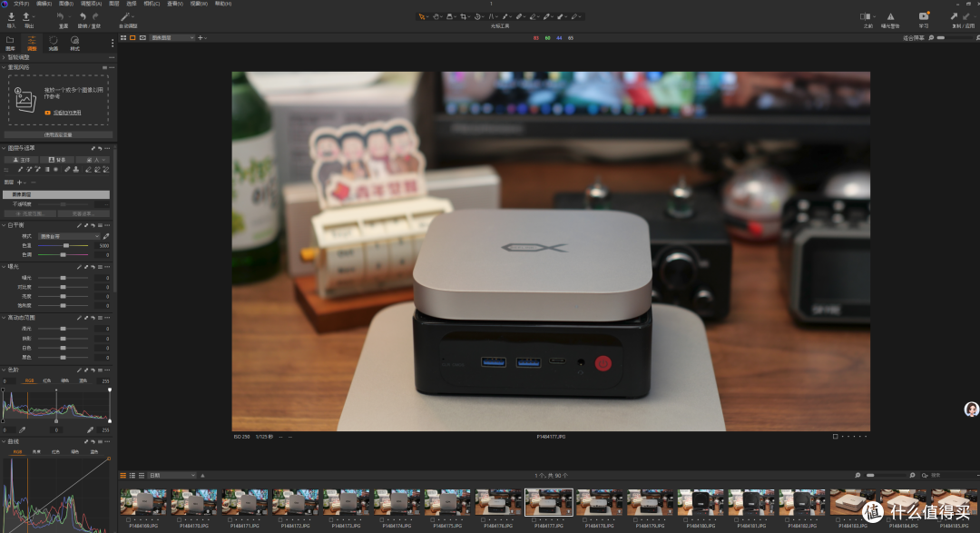The height and width of the screenshot is (533, 980).
Task: Select highlight point eyedropper in Levels
Action: [x=90, y=430]
